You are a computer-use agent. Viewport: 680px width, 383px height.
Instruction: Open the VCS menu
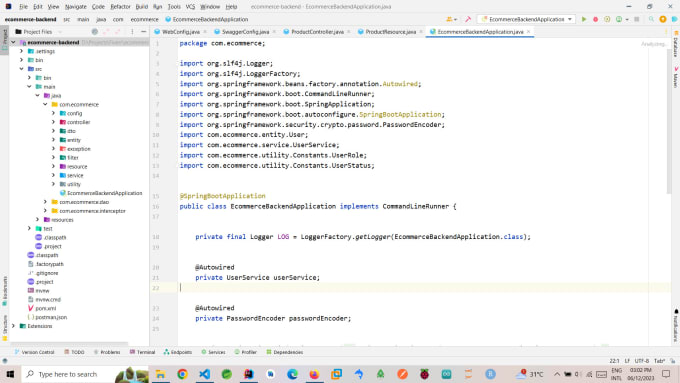tap(190, 7)
